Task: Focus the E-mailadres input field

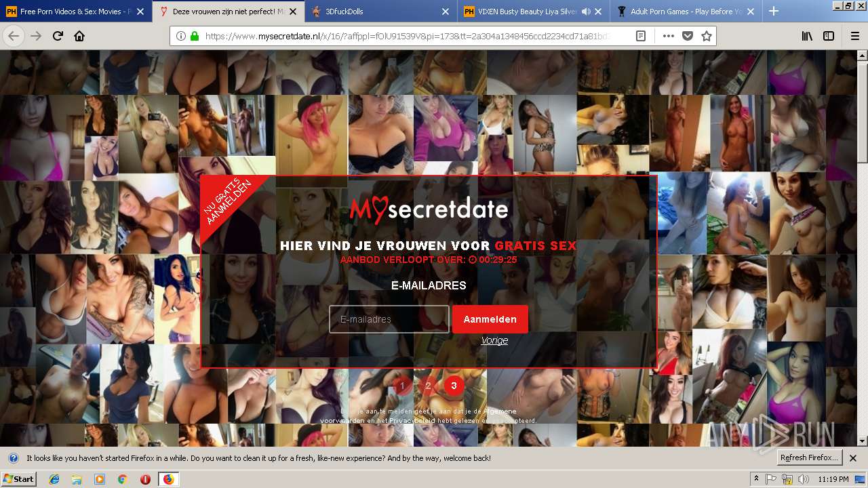Action: tap(389, 319)
